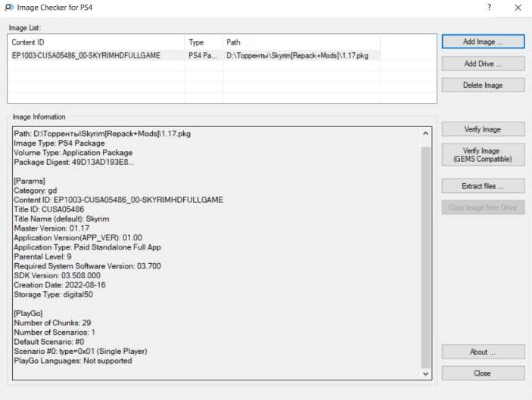Click the vertical scrollbar thumb in Image Information
Image resolution: width=532 pixels, height=400 pixels.
[425, 258]
